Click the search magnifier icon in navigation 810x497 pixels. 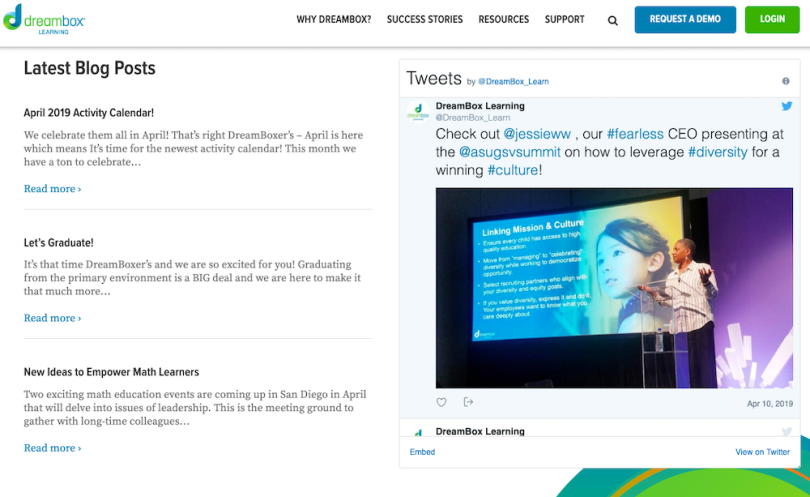[613, 20]
